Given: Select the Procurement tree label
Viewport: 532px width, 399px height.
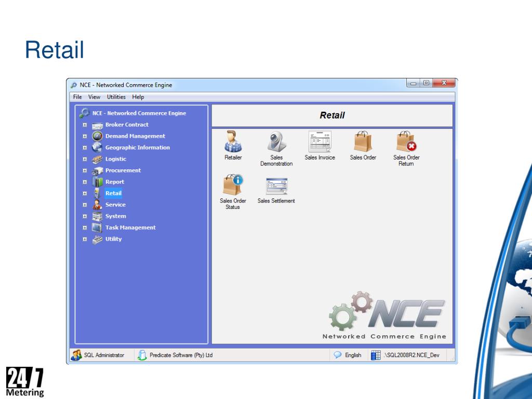Looking at the screenshot, I should [x=123, y=170].
